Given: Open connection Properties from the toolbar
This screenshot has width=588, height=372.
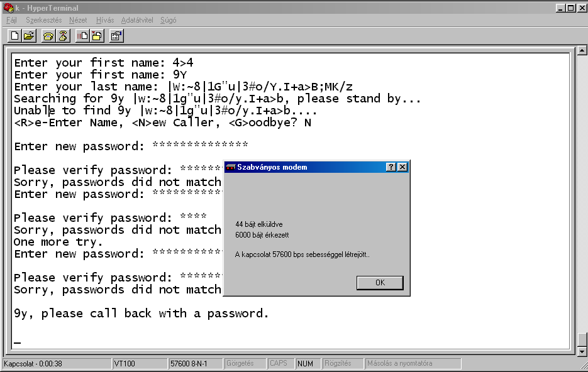Looking at the screenshot, I should coord(116,36).
